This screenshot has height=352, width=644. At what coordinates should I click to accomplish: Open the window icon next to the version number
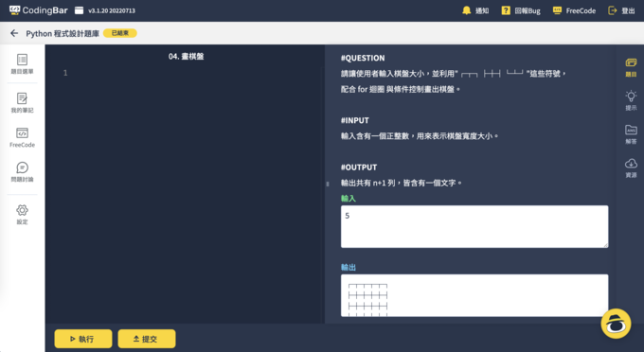click(79, 10)
